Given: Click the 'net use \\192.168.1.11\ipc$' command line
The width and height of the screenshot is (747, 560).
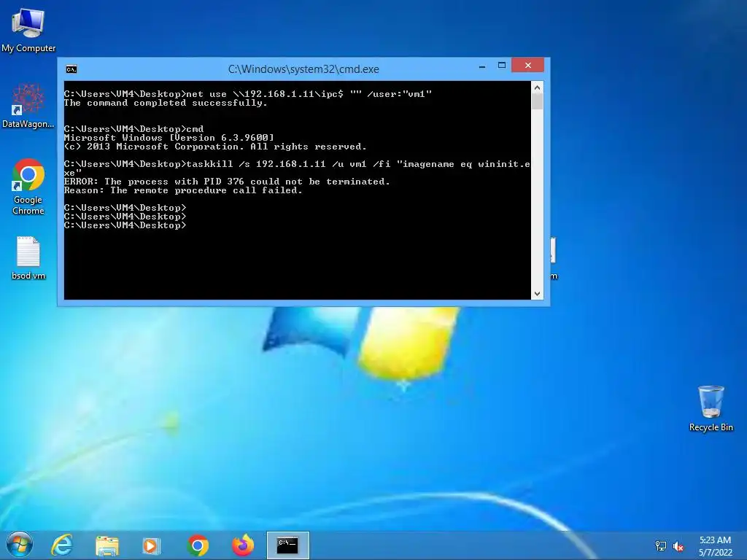Looking at the screenshot, I should [x=248, y=94].
